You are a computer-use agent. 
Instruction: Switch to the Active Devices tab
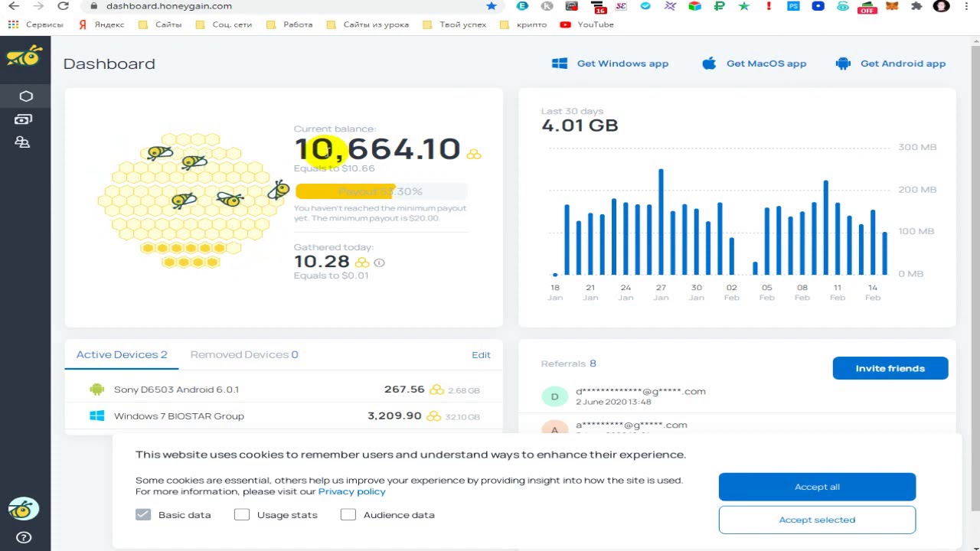122,354
